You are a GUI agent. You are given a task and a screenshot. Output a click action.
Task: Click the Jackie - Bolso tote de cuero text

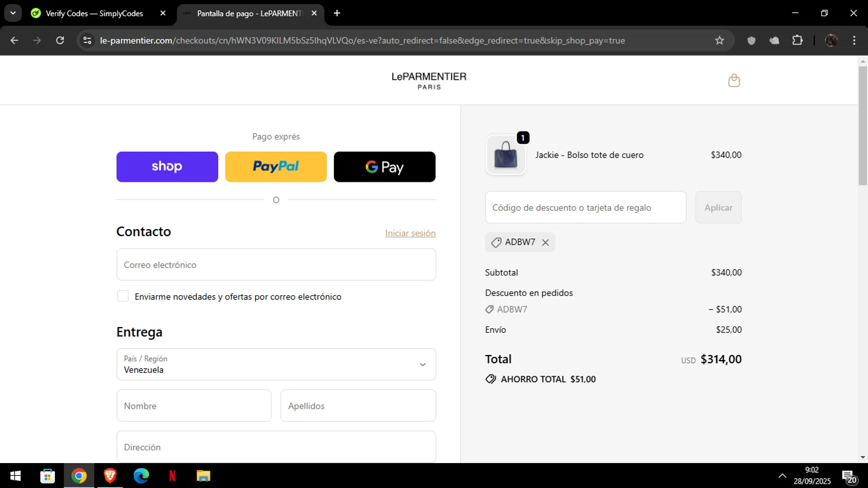pyautogui.click(x=589, y=155)
